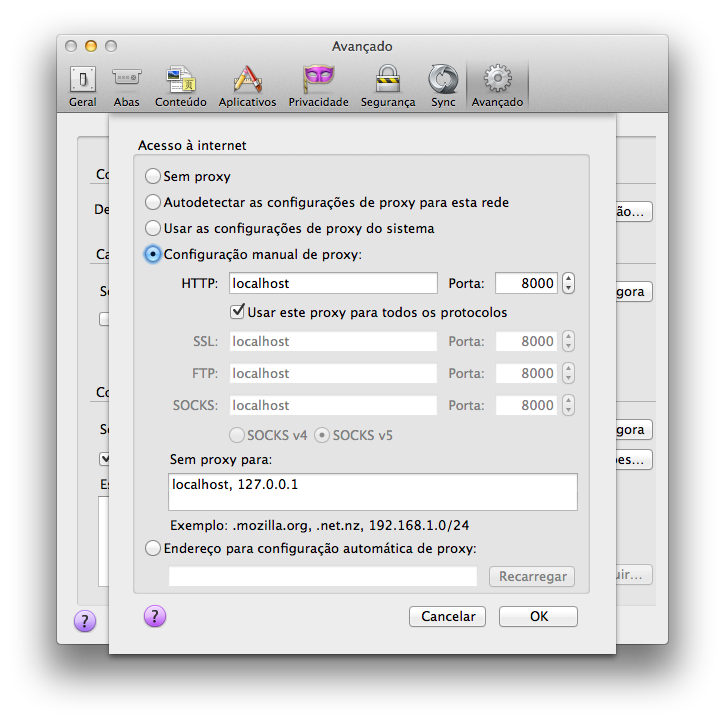Click the HTTP proxy host field
Viewport: 725px width, 723px height.
click(333, 283)
